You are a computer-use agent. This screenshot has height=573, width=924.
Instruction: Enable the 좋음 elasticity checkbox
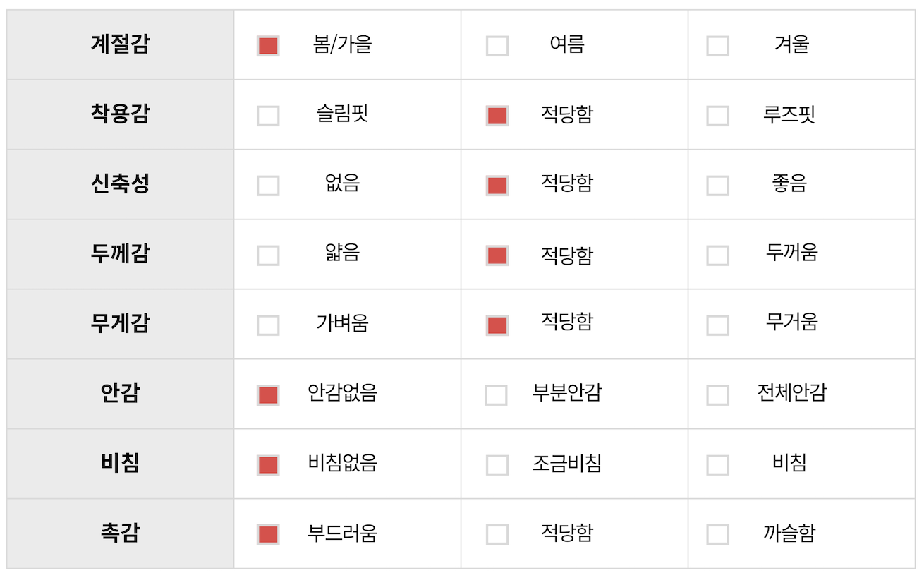click(717, 186)
